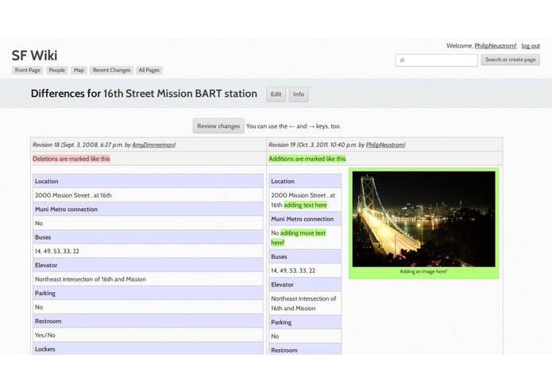Click Parking header in Revision 19
The height and width of the screenshot is (392, 552).
(305, 322)
